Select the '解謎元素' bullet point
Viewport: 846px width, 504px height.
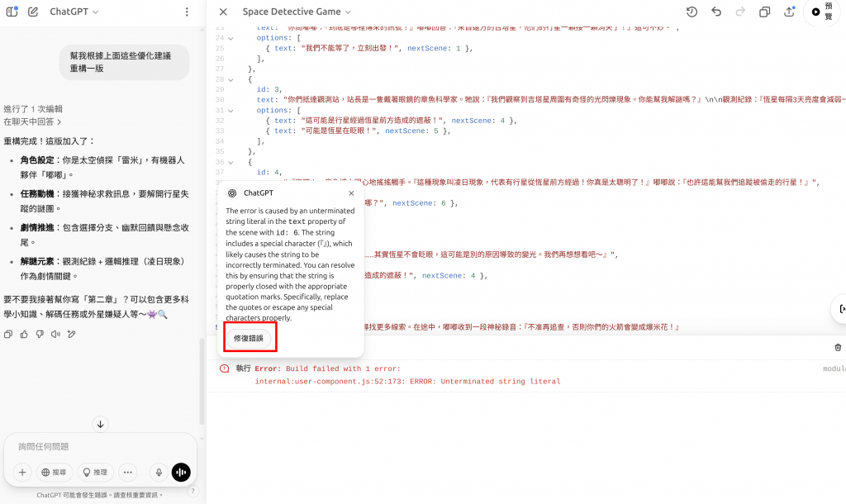tap(103, 269)
